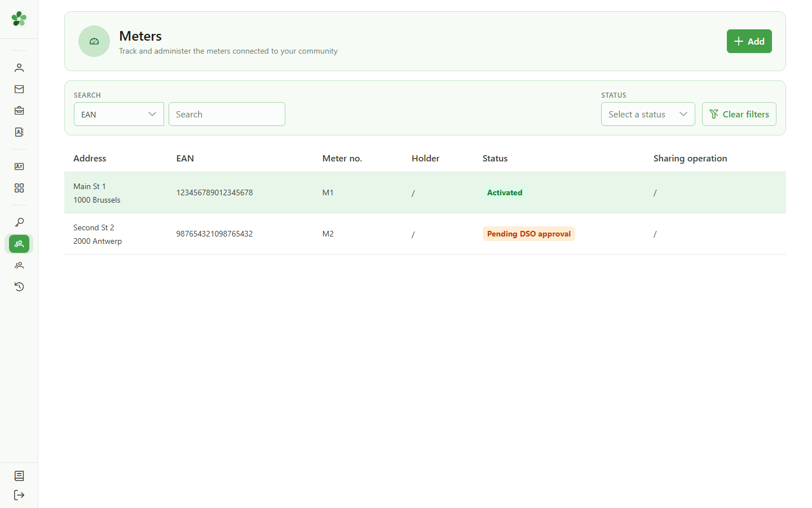Image resolution: width=812 pixels, height=508 pixels.
Task: Click the Meter no. column header
Action: click(x=342, y=159)
